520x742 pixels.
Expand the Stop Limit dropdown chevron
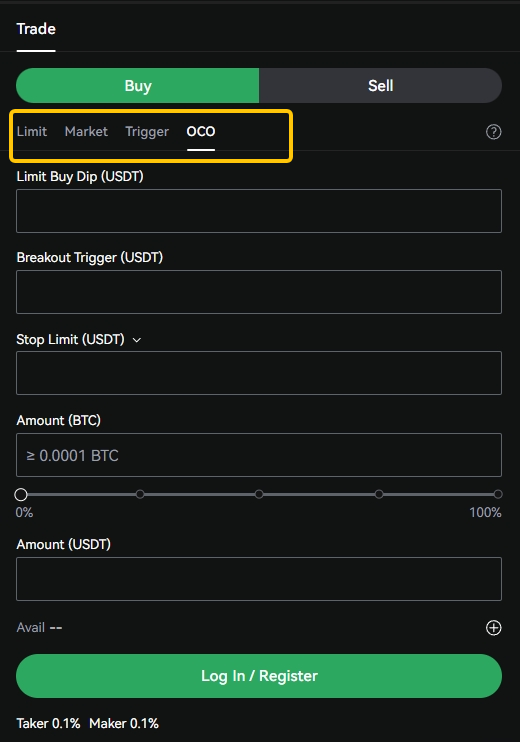pyautogui.click(x=137, y=340)
